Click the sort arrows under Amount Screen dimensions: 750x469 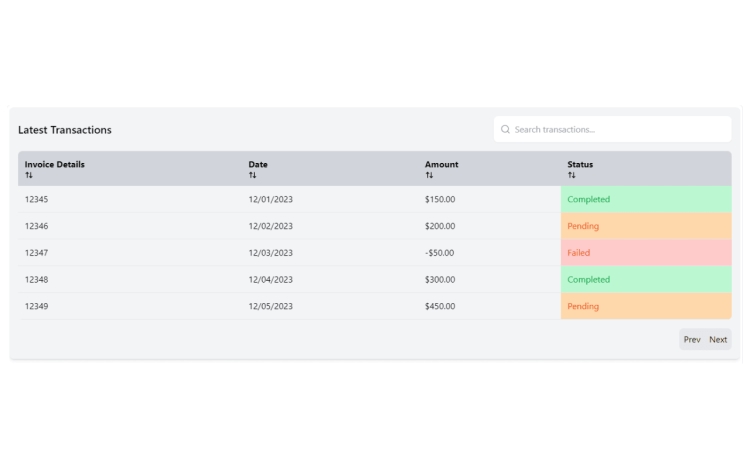pos(429,175)
